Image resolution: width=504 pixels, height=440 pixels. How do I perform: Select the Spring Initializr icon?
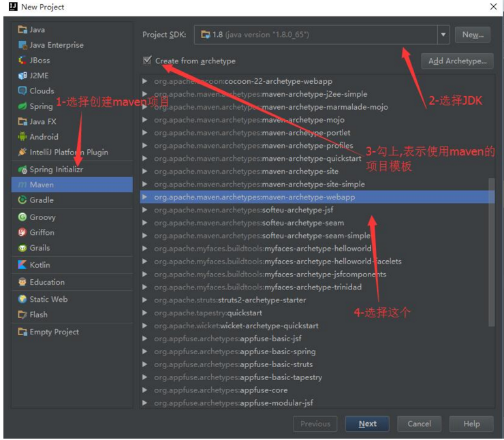coord(22,169)
